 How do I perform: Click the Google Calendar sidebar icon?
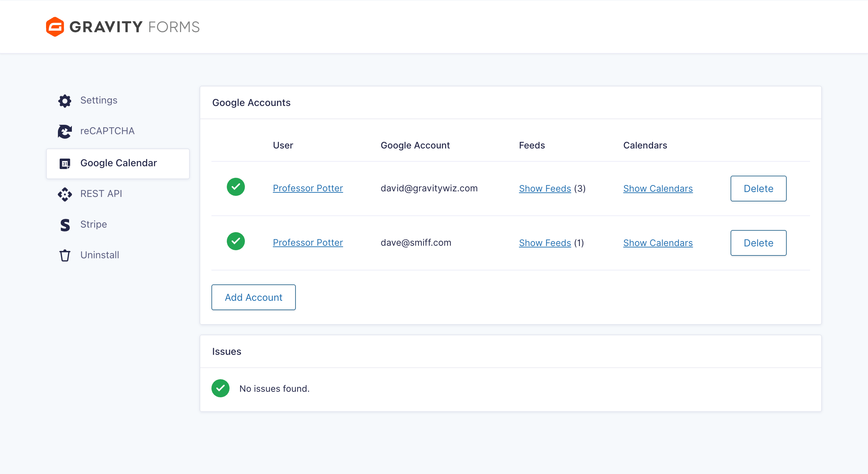point(65,163)
